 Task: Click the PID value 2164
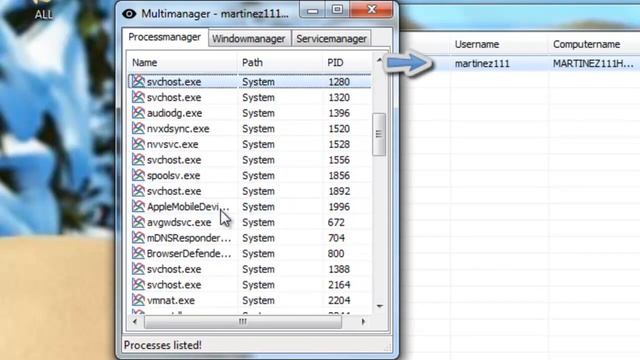(339, 285)
